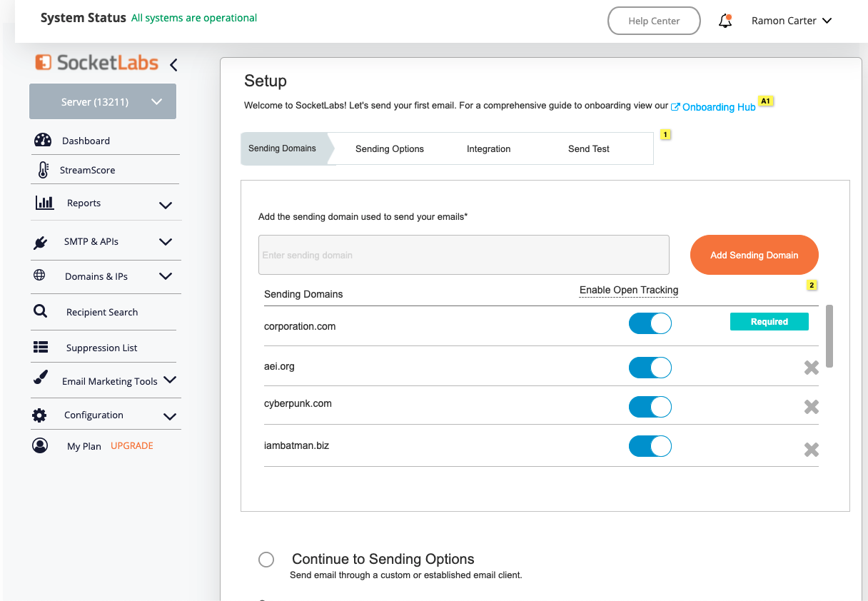Click the My Plan sidebar item

point(84,446)
